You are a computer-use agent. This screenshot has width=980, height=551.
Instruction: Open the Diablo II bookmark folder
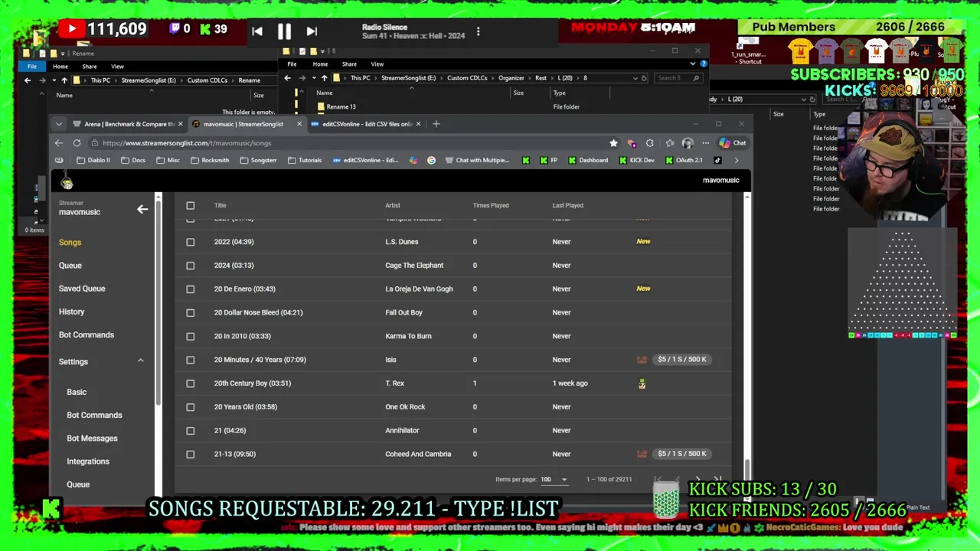click(93, 161)
